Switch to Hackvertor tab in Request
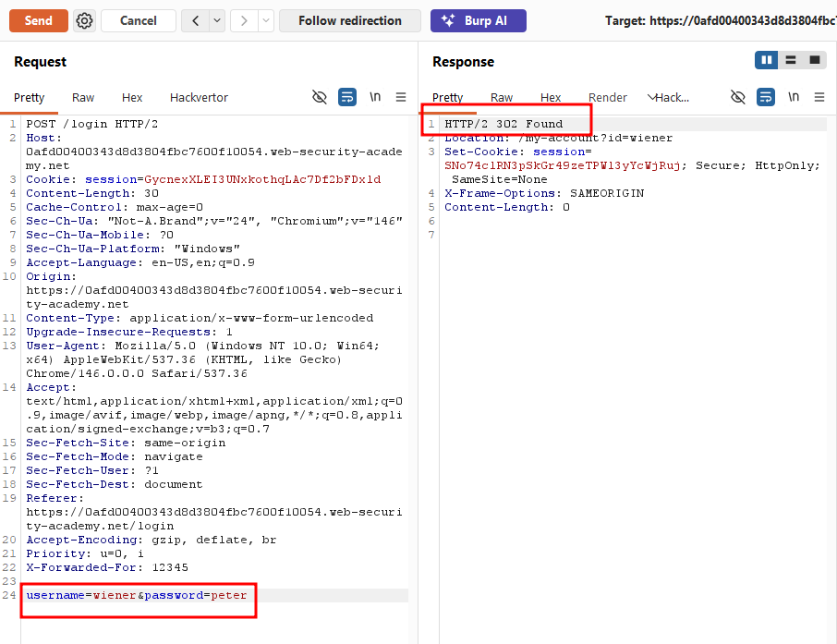This screenshot has height=644, width=837. click(x=199, y=98)
